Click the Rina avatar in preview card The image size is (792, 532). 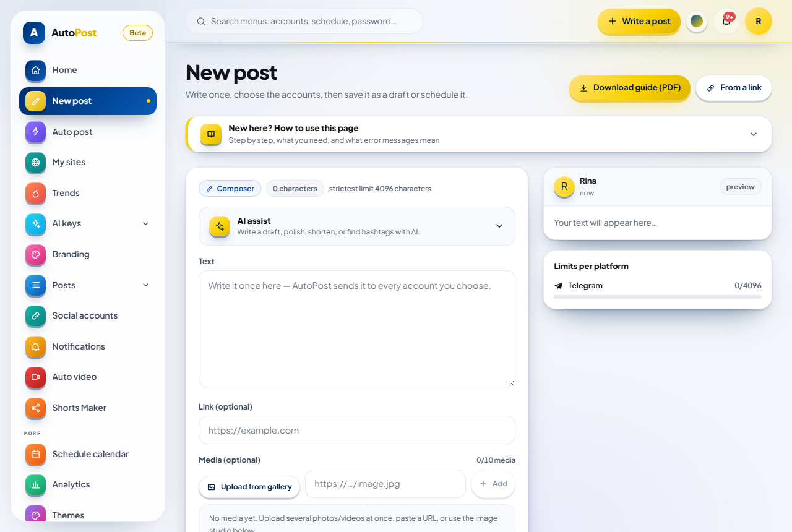[x=564, y=187]
